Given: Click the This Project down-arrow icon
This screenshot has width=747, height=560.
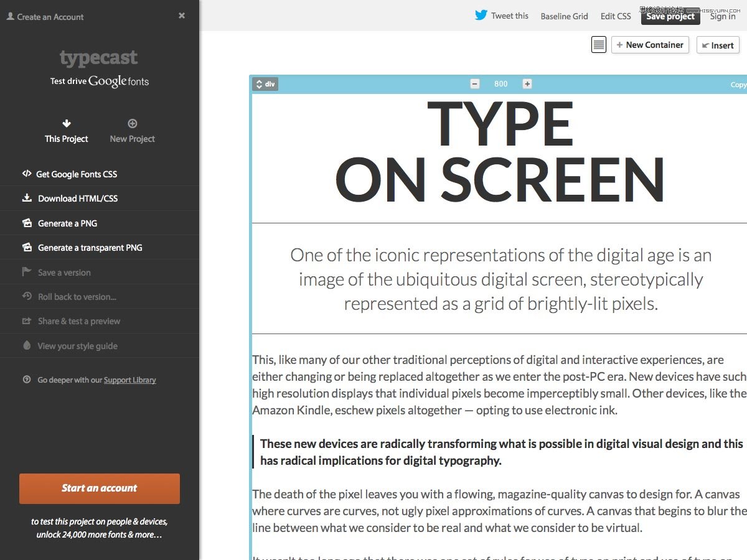Looking at the screenshot, I should click(67, 123).
